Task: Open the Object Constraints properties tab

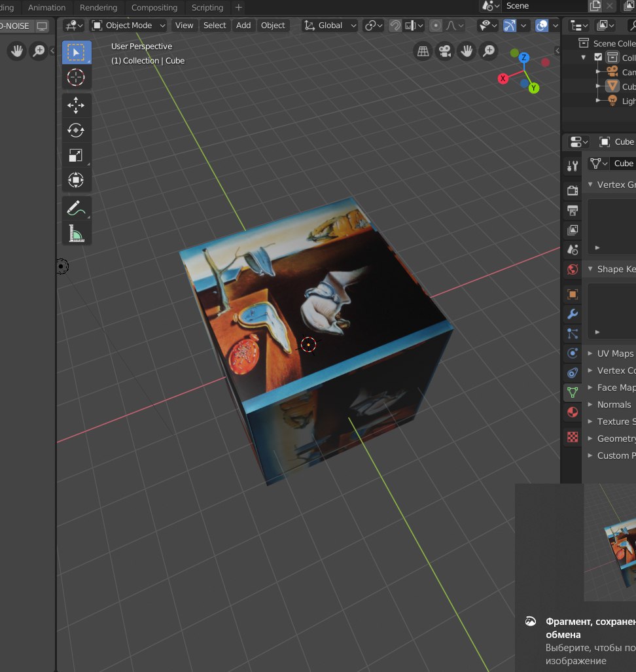Action: pyautogui.click(x=573, y=373)
